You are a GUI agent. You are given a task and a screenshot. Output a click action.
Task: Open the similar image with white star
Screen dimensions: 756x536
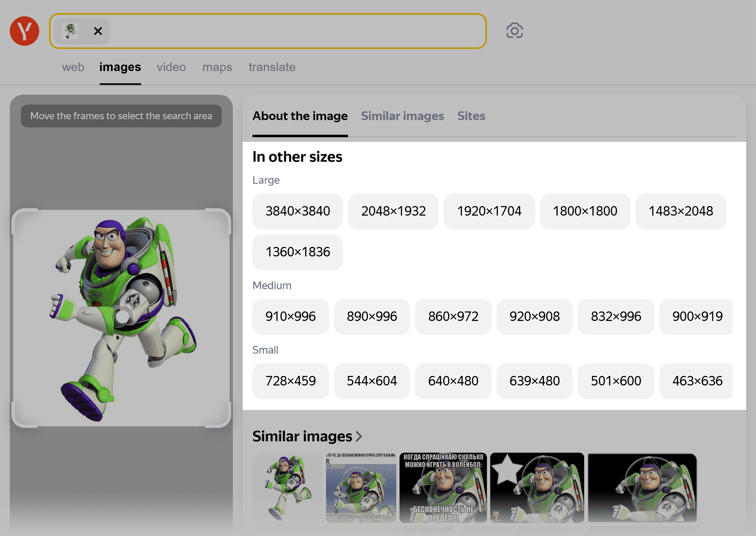[x=537, y=488]
